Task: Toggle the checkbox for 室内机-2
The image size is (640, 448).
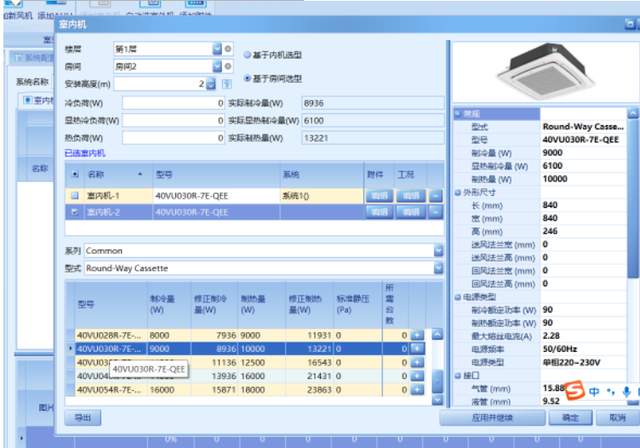Action: [74, 212]
